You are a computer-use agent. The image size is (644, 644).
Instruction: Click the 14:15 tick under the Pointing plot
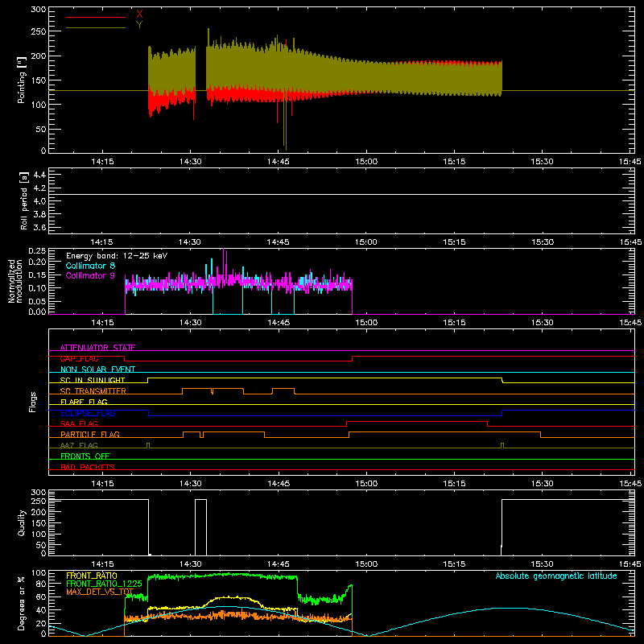pos(102,162)
